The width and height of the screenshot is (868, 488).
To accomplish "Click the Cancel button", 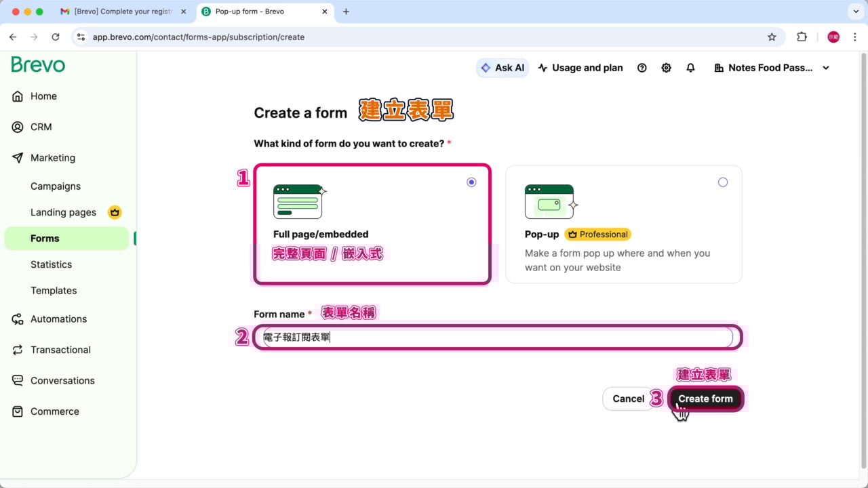I will (x=628, y=399).
